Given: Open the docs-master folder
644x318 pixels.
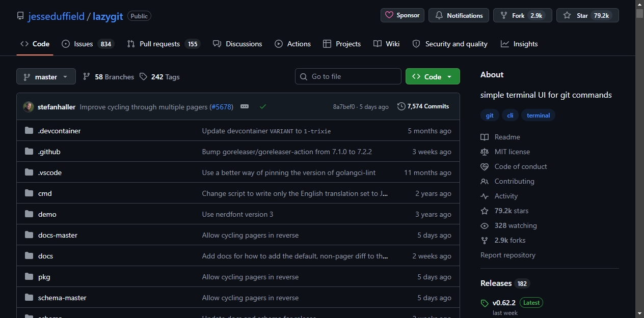Looking at the screenshot, I should tap(58, 235).
